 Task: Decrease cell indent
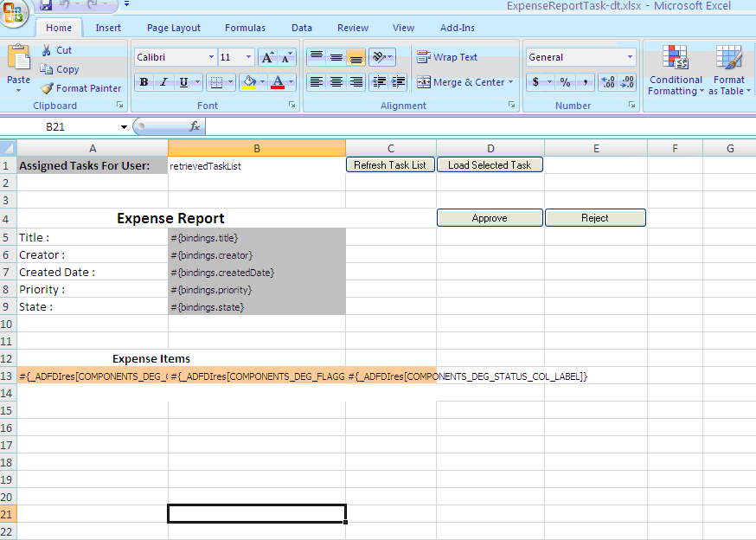[x=380, y=82]
